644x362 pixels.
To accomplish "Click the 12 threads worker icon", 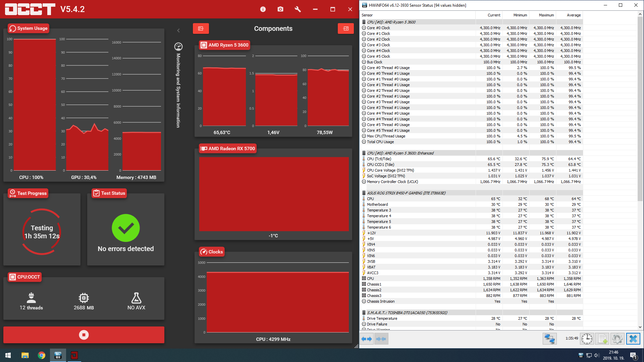I will (31, 298).
